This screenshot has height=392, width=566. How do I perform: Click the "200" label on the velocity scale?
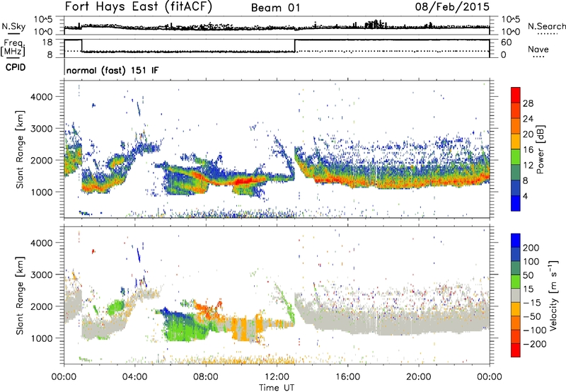coord(531,248)
